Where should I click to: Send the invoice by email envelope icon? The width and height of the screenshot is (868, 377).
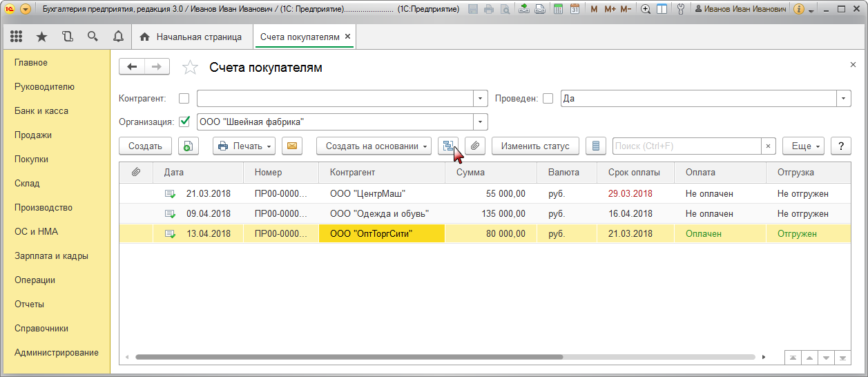coord(293,146)
